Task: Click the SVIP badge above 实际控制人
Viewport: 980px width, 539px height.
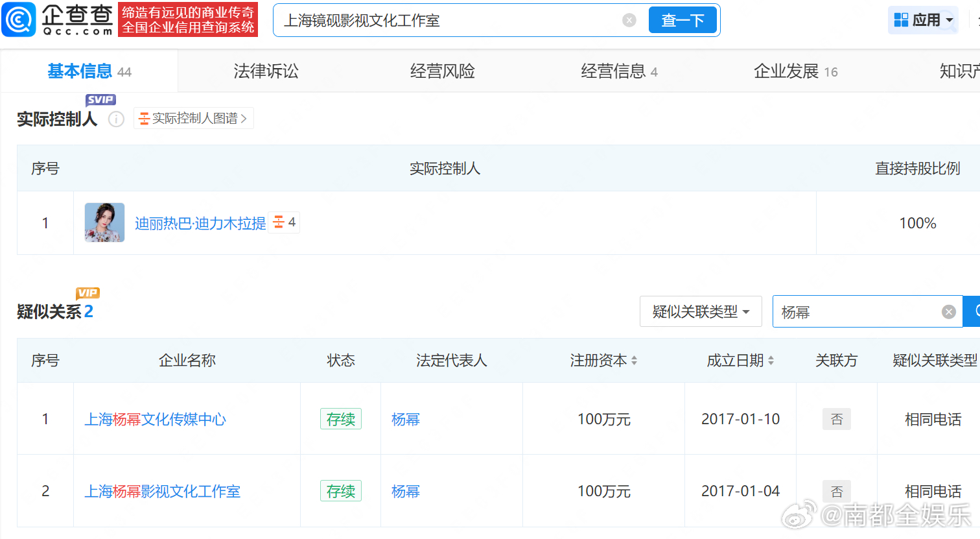Action: pos(100,100)
